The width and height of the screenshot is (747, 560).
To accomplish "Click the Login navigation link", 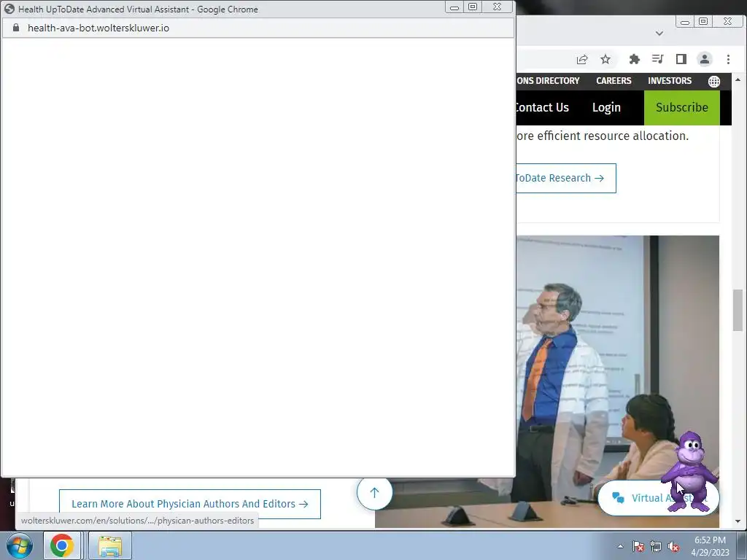I will coord(606,108).
